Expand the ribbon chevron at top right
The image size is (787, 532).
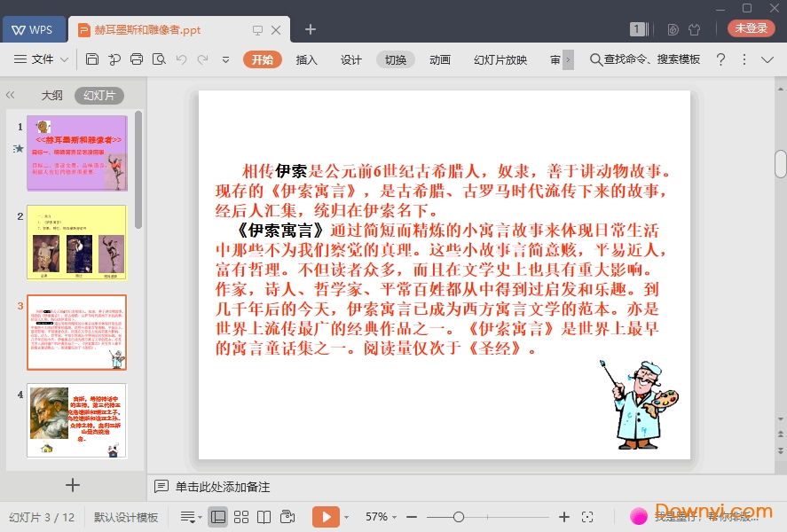(x=768, y=59)
